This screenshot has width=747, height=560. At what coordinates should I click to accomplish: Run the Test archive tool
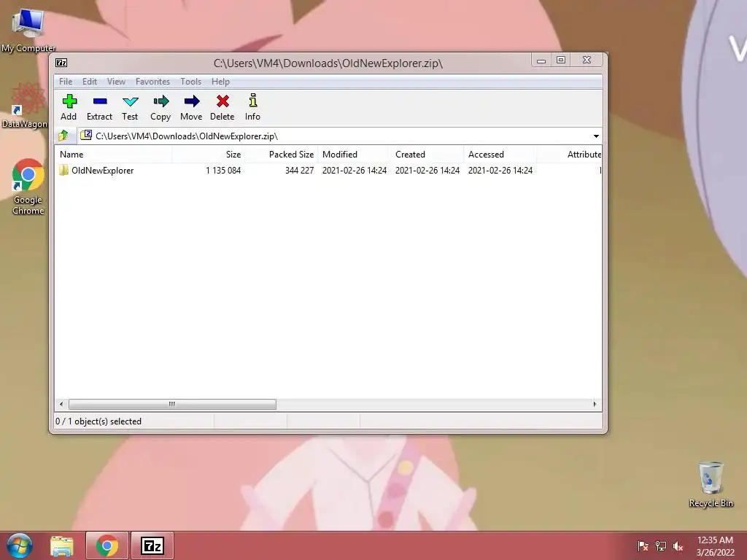tap(130, 108)
